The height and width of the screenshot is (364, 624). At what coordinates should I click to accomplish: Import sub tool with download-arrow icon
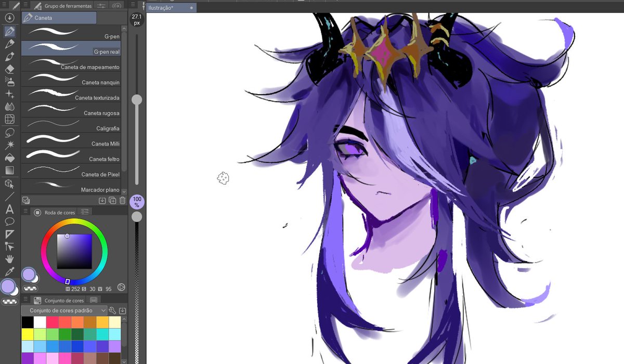[x=102, y=200]
